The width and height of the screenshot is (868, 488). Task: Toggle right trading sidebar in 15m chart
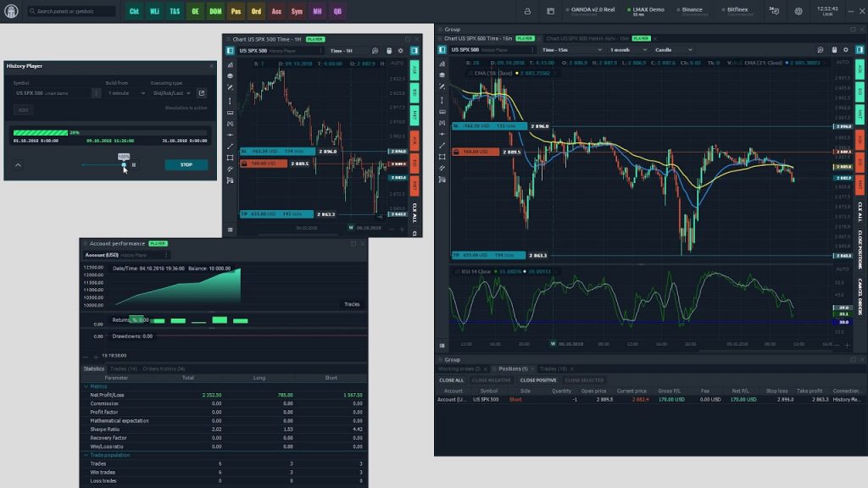[858, 50]
